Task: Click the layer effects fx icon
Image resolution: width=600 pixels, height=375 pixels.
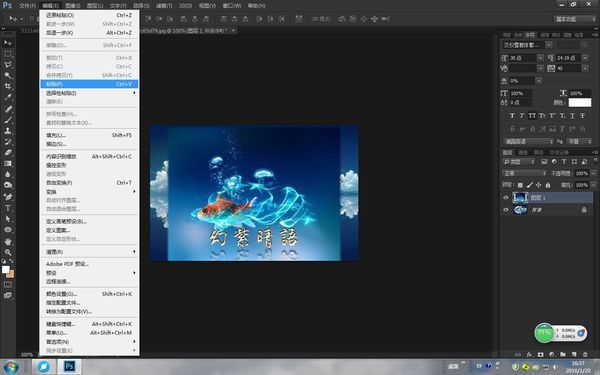Action: pos(530,355)
